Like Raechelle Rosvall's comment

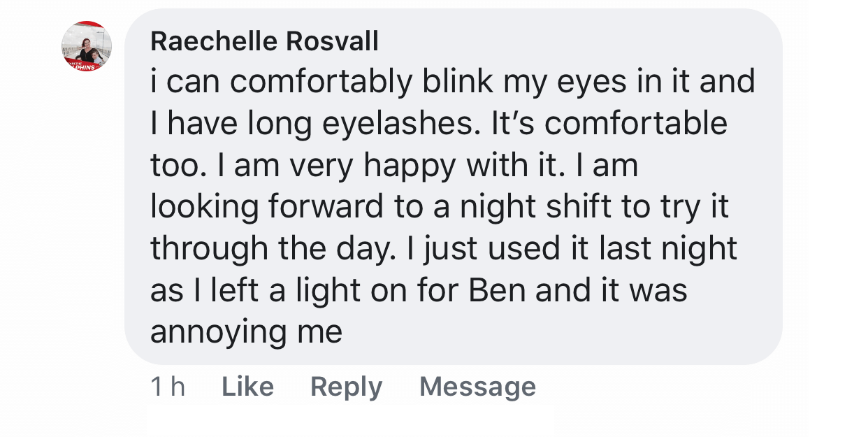click(247, 387)
